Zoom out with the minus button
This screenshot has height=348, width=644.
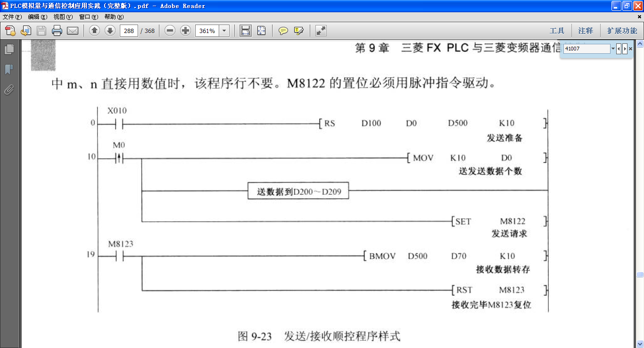pyautogui.click(x=170, y=31)
